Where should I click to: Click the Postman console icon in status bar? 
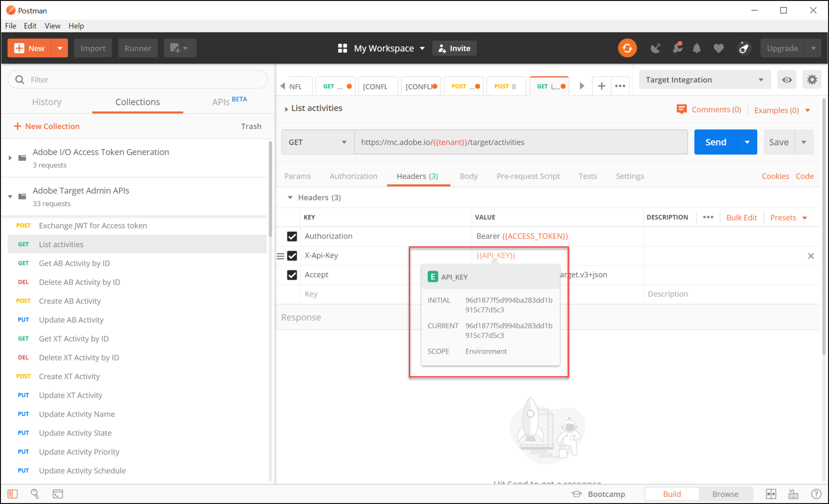click(x=58, y=494)
